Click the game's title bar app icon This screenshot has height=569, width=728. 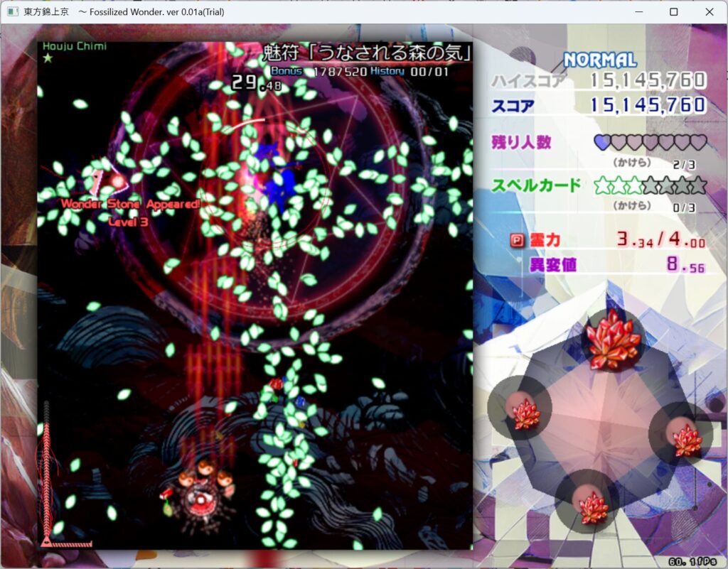click(x=13, y=11)
